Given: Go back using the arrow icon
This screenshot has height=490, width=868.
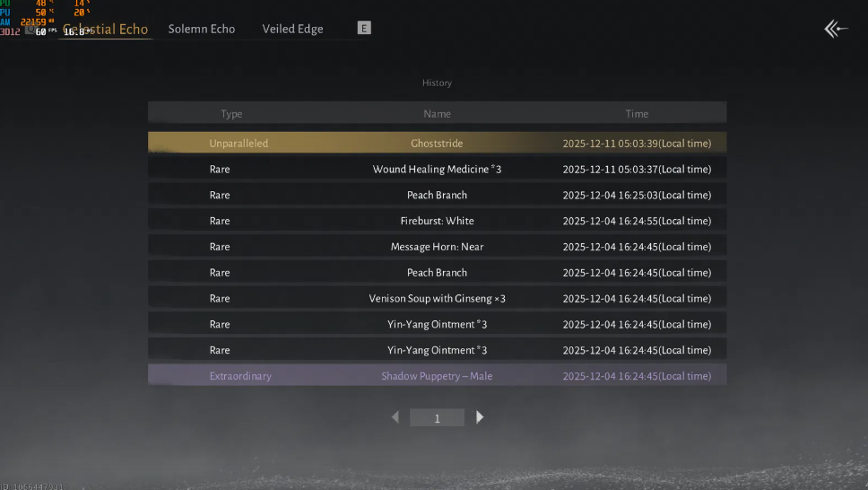Looking at the screenshot, I should (x=836, y=29).
